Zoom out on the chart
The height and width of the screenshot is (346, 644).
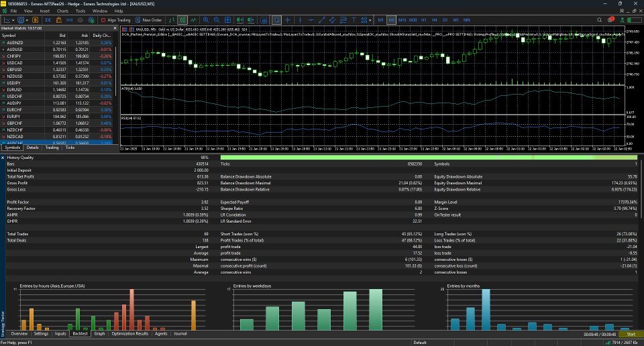[x=217, y=19]
